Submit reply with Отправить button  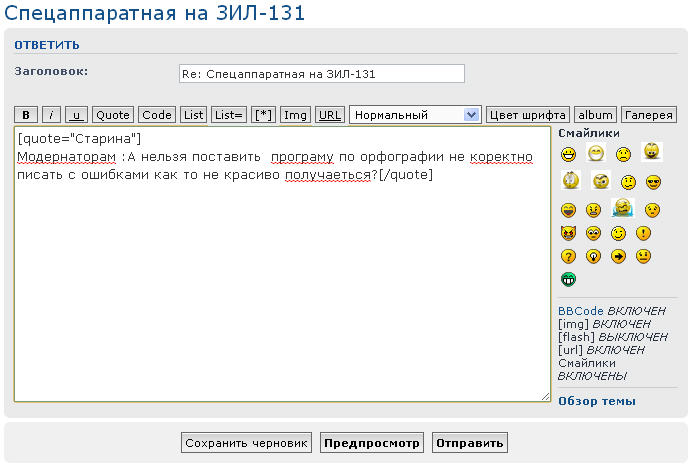coord(470,443)
